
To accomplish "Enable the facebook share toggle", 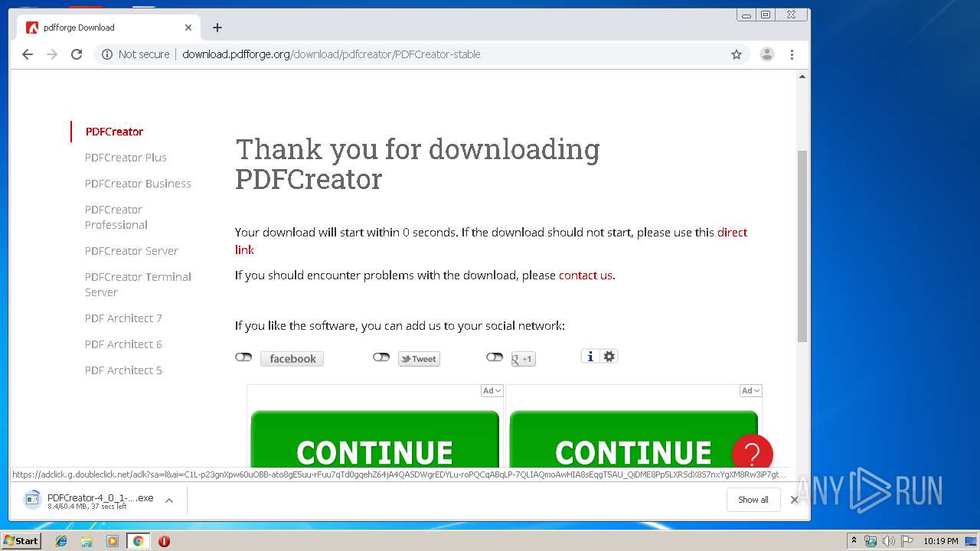I will tap(243, 357).
